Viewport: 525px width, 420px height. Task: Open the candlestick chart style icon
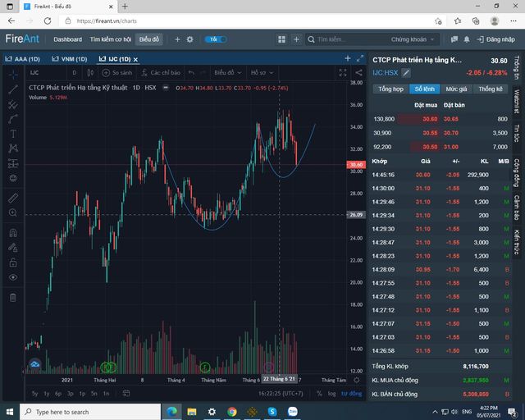(90, 73)
